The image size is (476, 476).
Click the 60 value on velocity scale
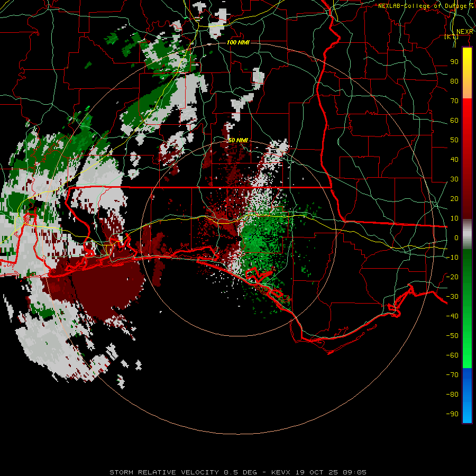454,121
